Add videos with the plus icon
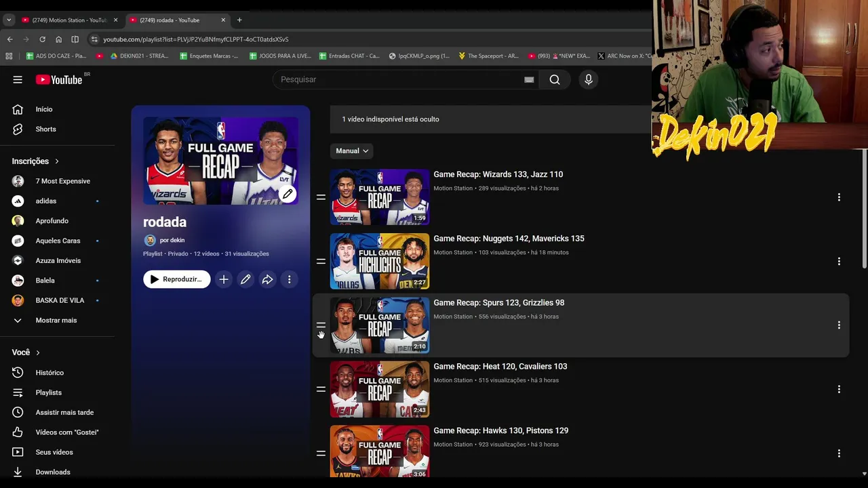Screen dimensions: 868x488 tap(224, 279)
